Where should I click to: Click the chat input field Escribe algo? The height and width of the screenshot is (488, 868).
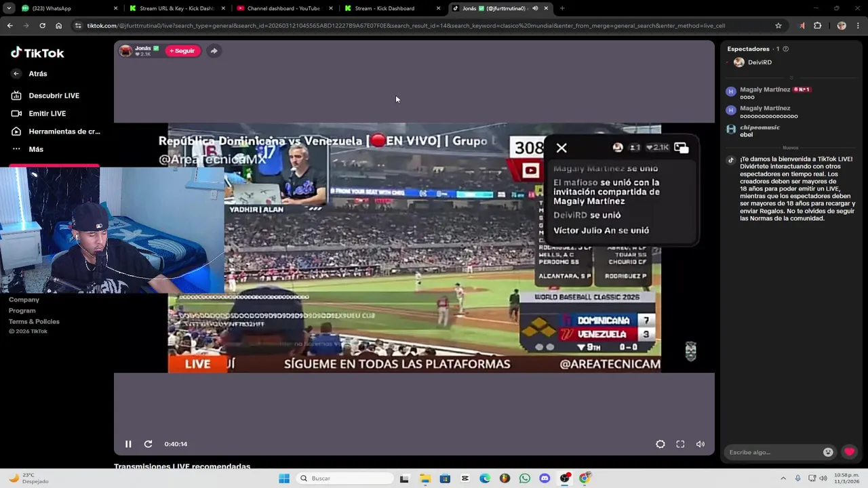click(773, 452)
